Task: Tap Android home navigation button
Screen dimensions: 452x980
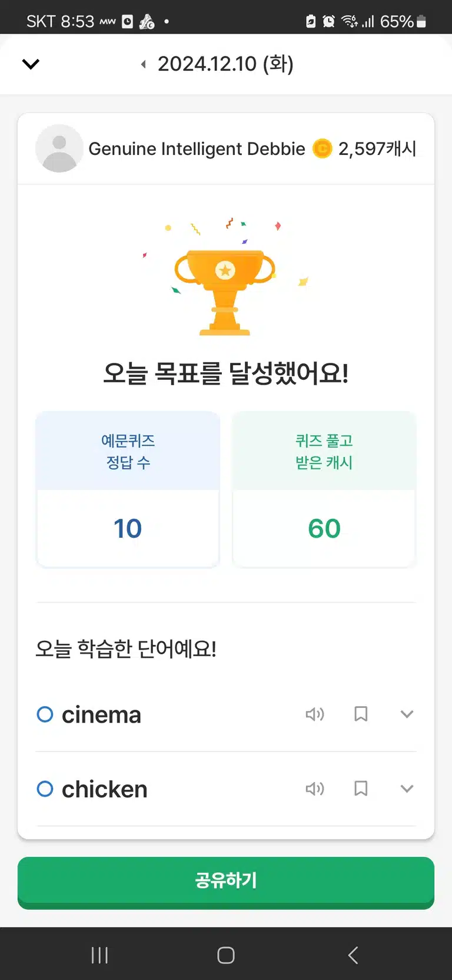Action: click(x=226, y=955)
